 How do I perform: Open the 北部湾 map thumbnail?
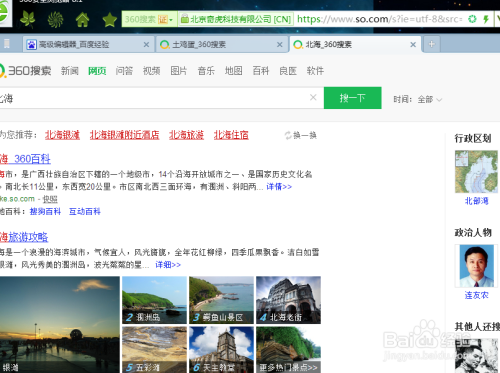pyautogui.click(x=476, y=172)
